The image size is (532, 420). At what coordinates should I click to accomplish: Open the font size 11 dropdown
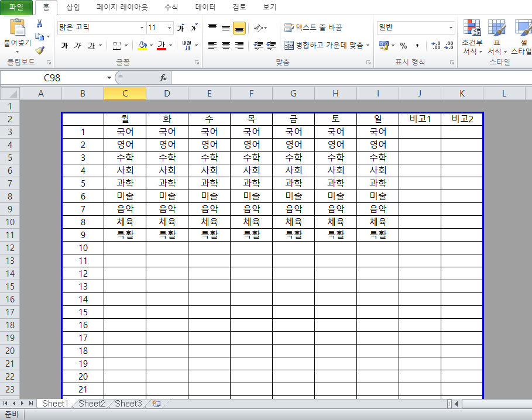click(169, 28)
